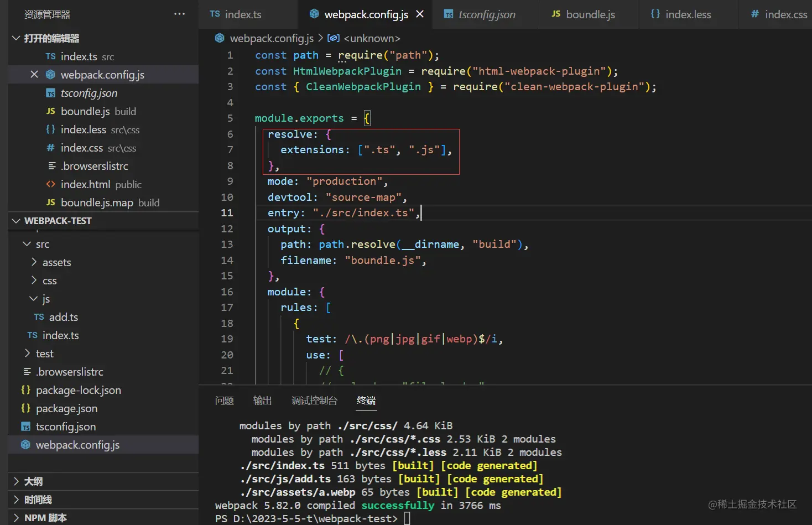Click the lines icon beside .browserslistrc in open editors
Viewport: 812px width, 525px height.
pyautogui.click(x=52, y=166)
